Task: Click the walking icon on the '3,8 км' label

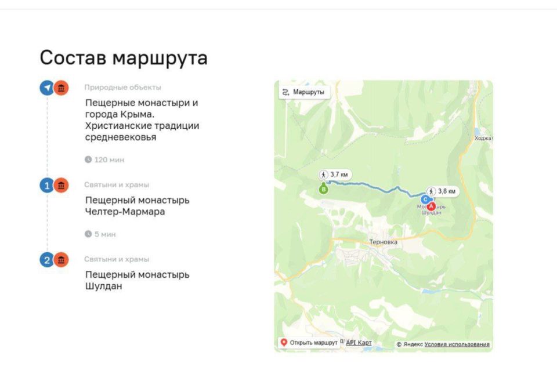Action: click(x=432, y=190)
